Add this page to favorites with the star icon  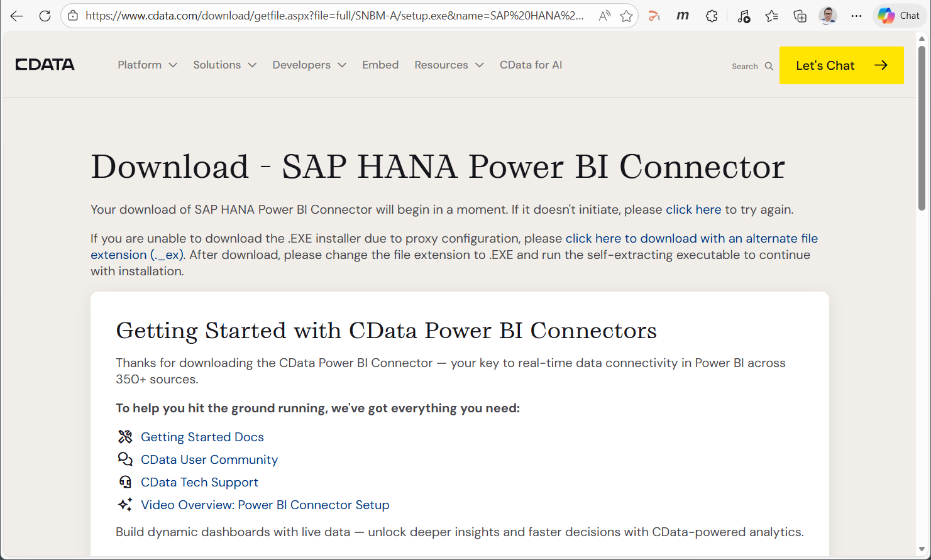[x=626, y=16]
